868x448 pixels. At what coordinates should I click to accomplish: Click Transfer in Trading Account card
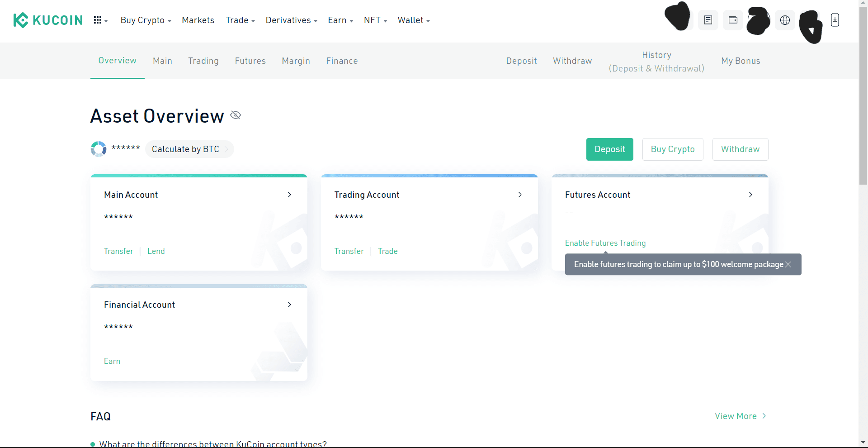coord(349,251)
